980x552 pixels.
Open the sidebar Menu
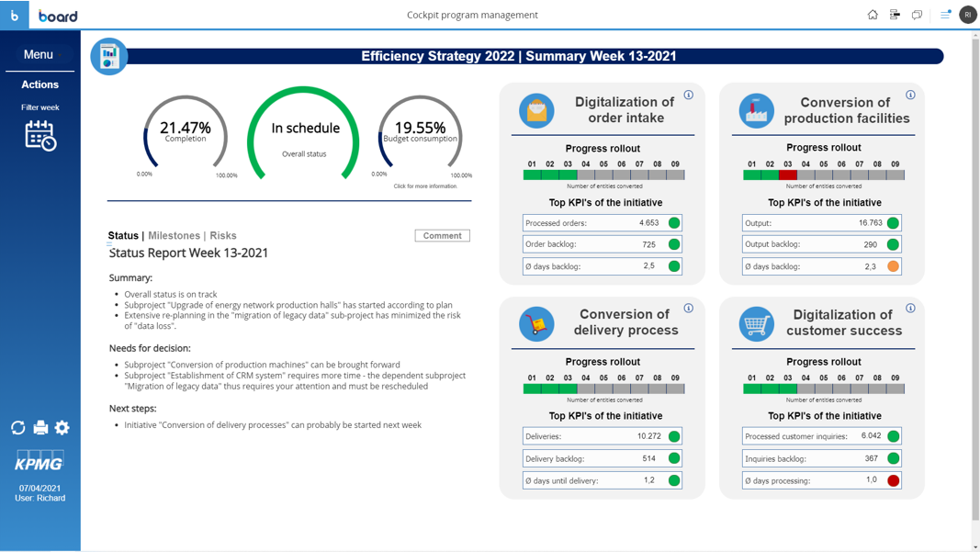coord(39,55)
